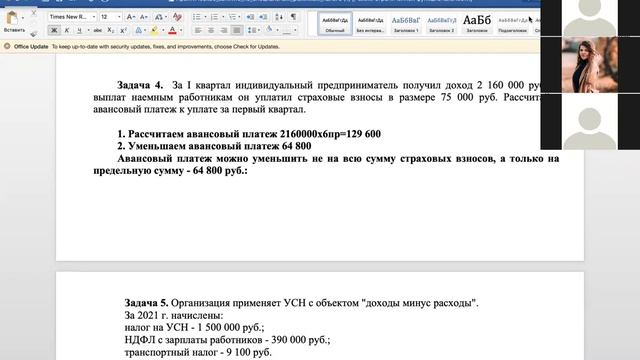The image size is (640, 360).
Task: Click the bulleted list icon
Action: (x=197, y=17)
